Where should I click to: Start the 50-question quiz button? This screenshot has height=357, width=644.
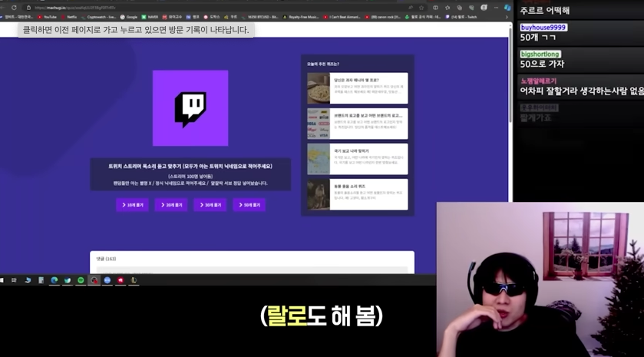pyautogui.click(x=249, y=204)
